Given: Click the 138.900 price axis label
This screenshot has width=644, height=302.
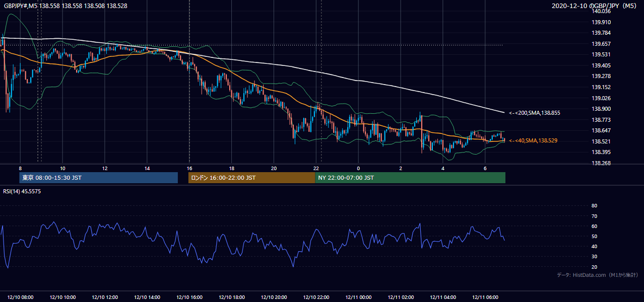Looking at the screenshot, I should click(x=602, y=109).
